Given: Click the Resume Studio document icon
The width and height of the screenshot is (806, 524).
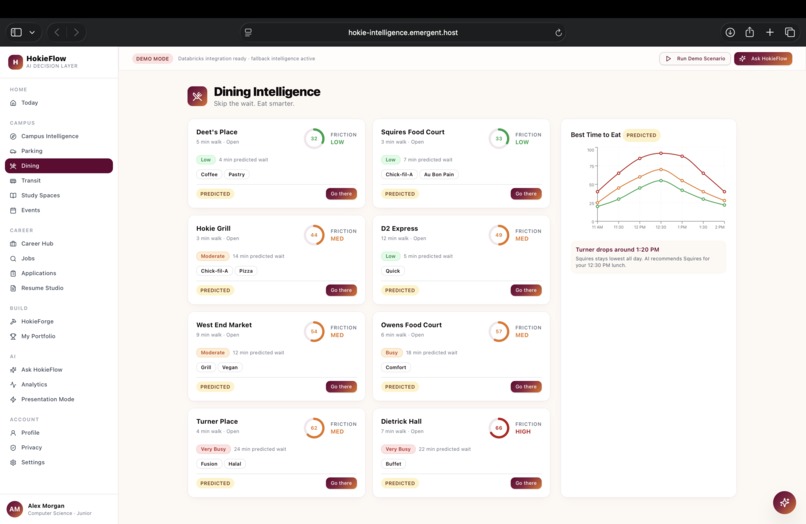Looking at the screenshot, I should 13,288.
